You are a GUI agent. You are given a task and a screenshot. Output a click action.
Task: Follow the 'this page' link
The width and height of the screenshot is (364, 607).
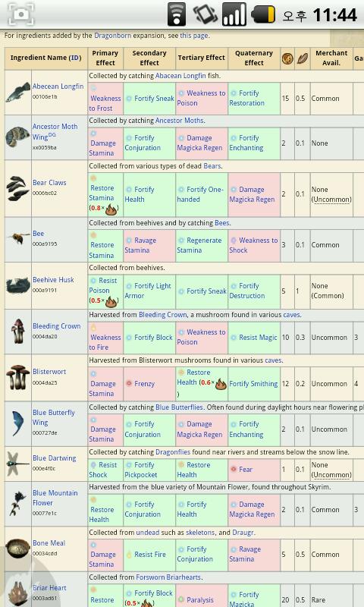(194, 35)
